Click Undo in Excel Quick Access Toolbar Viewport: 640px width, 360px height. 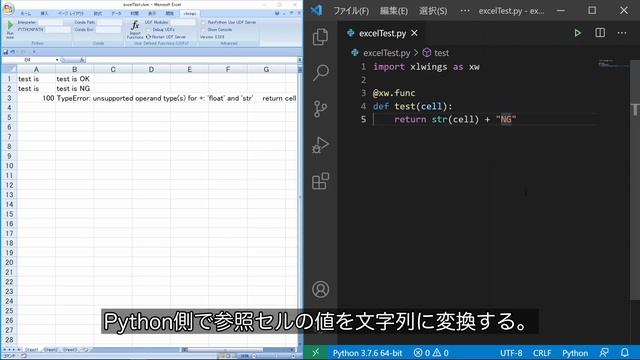pos(13,52)
